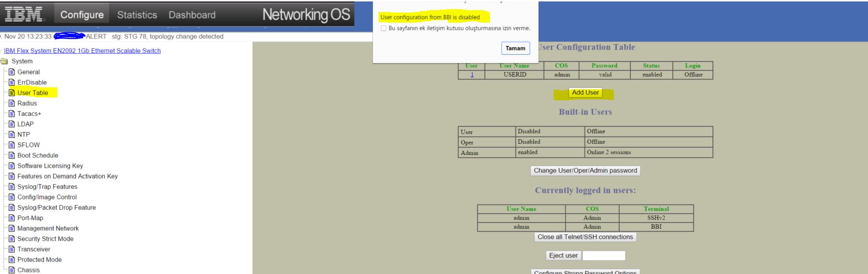Open Software Licensing Key entry
Image resolution: width=868 pixels, height=274 pixels.
click(50, 166)
